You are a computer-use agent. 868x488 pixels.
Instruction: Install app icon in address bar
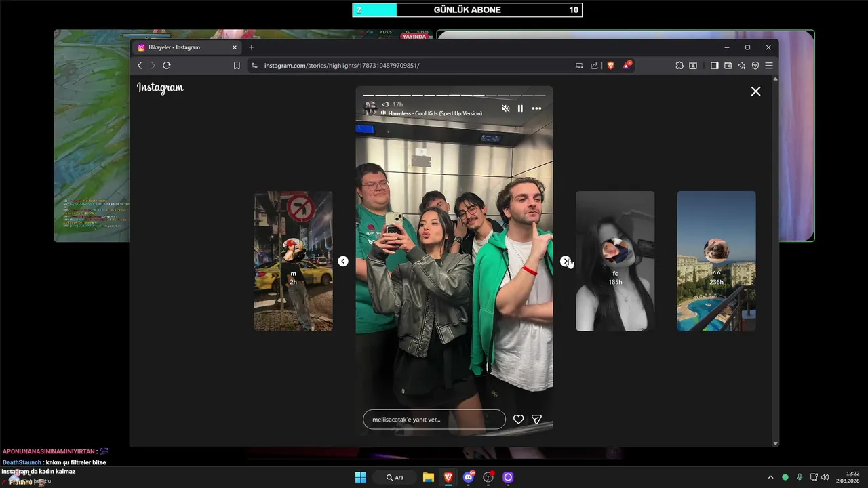pos(579,66)
